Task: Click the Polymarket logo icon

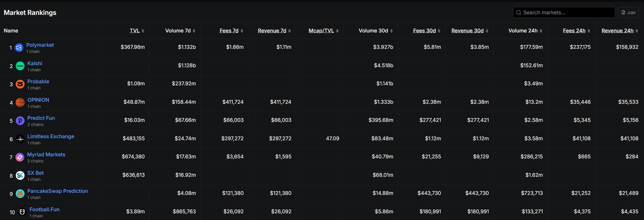Action: pos(19,48)
